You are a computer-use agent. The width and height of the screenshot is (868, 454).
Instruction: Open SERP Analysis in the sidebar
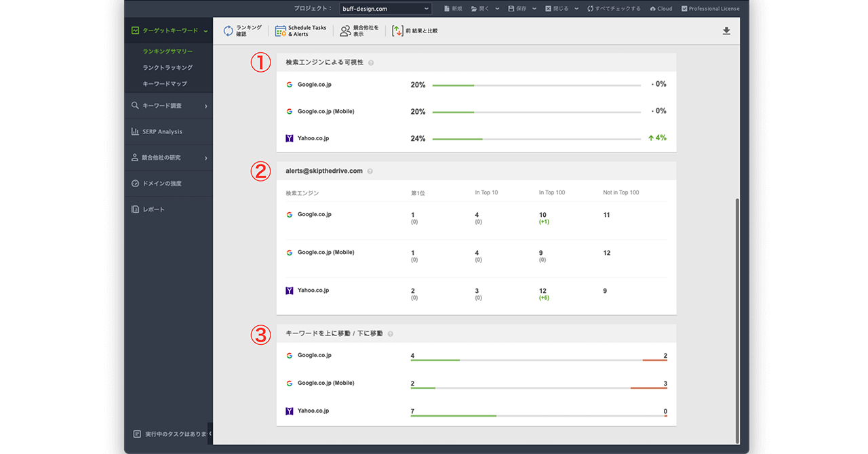pyautogui.click(x=162, y=132)
